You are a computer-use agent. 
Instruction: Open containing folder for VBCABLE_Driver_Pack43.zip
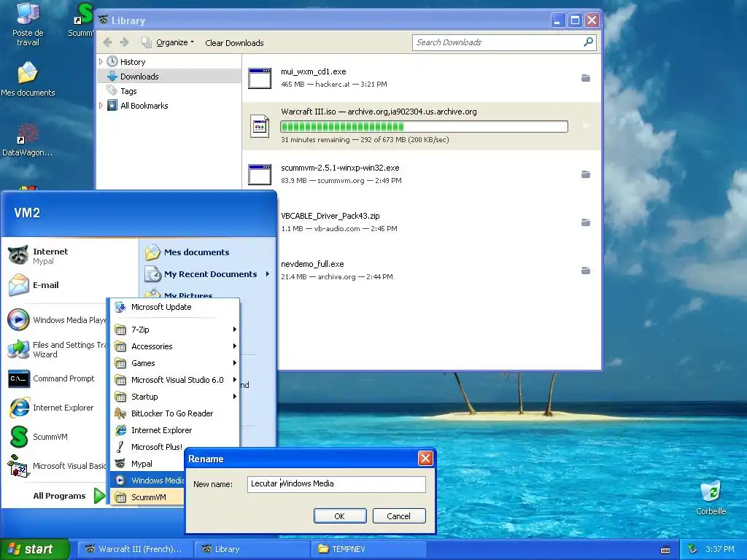click(586, 222)
